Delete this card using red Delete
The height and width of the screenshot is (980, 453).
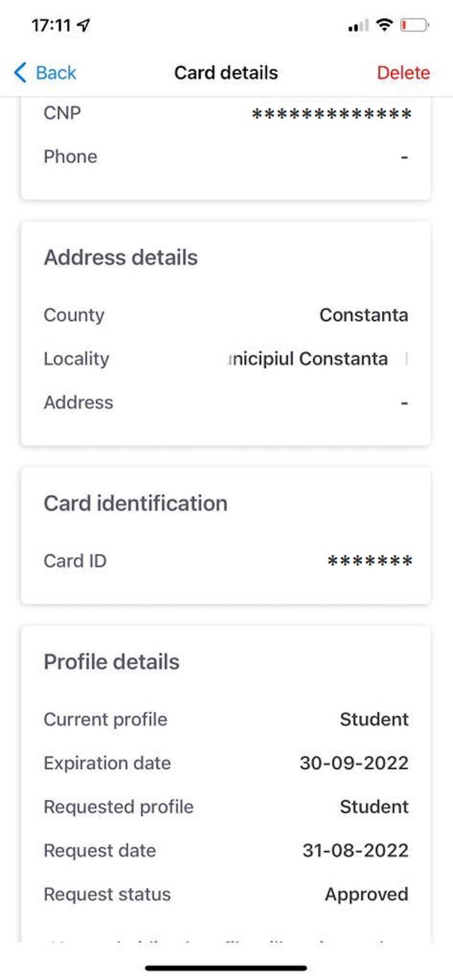coord(403,73)
